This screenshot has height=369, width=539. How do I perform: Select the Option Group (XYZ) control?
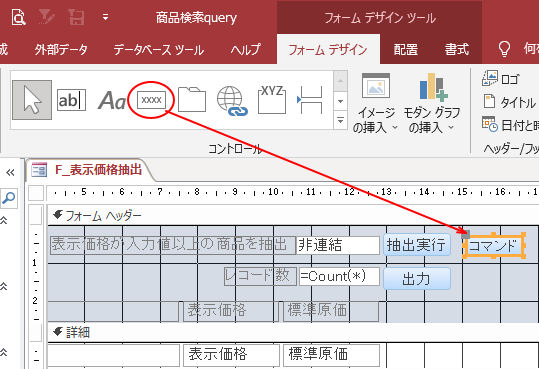coord(272,99)
